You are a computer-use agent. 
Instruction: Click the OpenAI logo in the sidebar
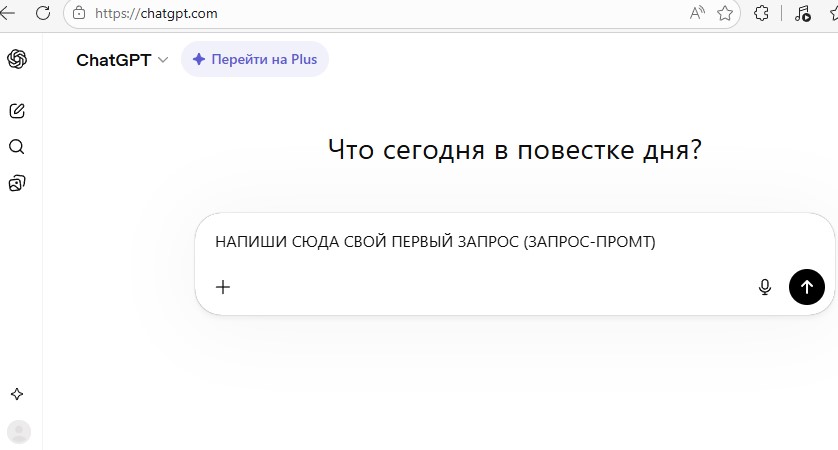click(17, 59)
